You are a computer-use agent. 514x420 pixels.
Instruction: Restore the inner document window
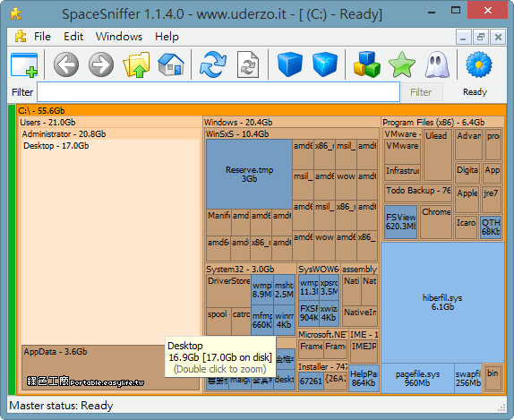(481, 37)
